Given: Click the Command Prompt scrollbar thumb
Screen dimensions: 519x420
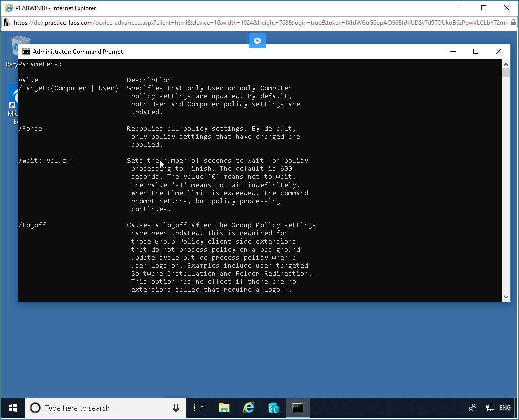Looking at the screenshot, I should pos(506,73).
